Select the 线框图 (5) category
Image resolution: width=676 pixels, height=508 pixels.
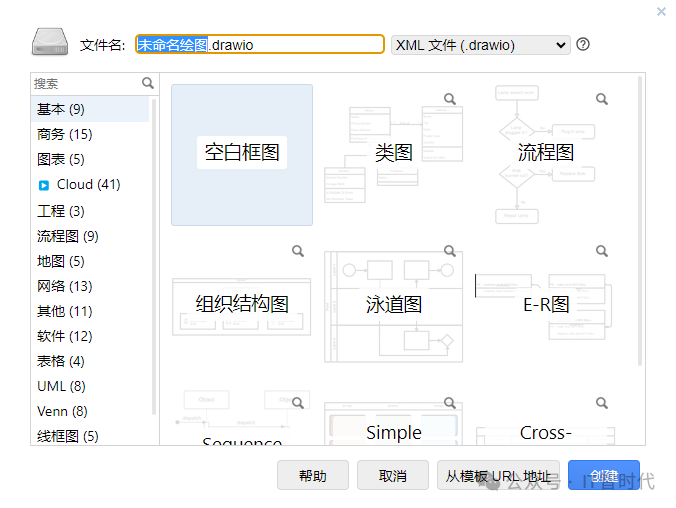tap(91, 436)
